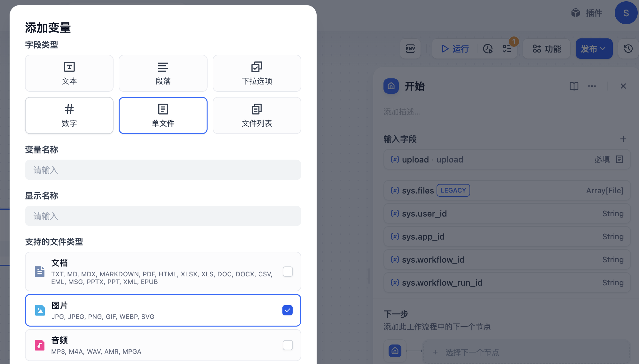
Task: Open run history clock icon
Action: pos(488,49)
